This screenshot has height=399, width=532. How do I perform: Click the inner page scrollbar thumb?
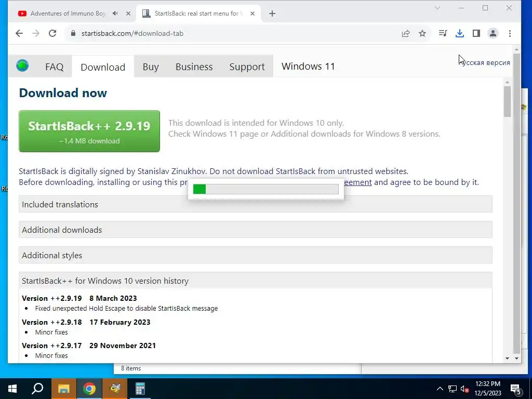[507, 102]
